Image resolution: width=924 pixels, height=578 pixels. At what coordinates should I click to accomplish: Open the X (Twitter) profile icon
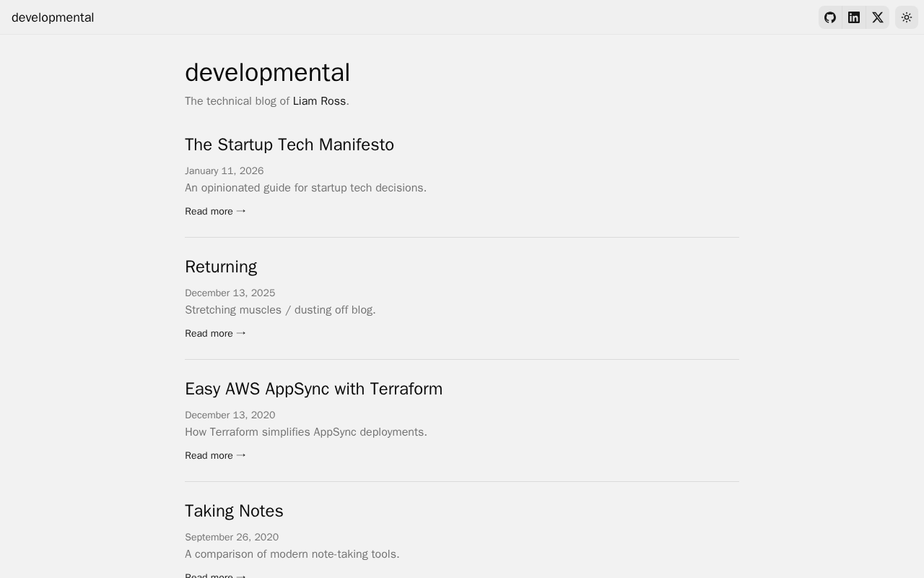[878, 17]
